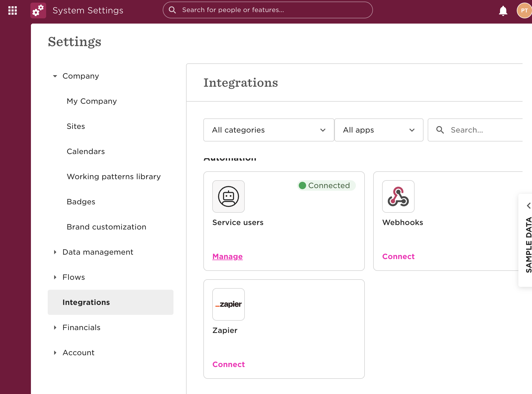Image resolution: width=532 pixels, height=394 pixels.
Task: Open the PT user avatar menu
Action: coord(524,10)
